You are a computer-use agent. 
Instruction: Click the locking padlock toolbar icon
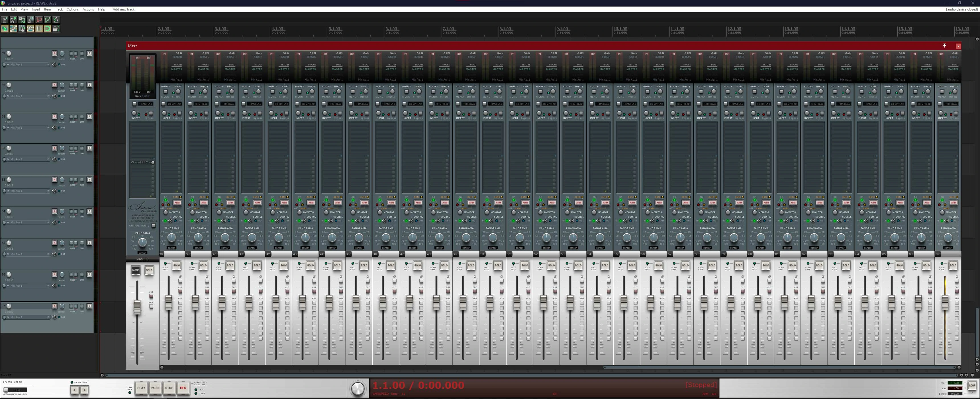point(56,28)
